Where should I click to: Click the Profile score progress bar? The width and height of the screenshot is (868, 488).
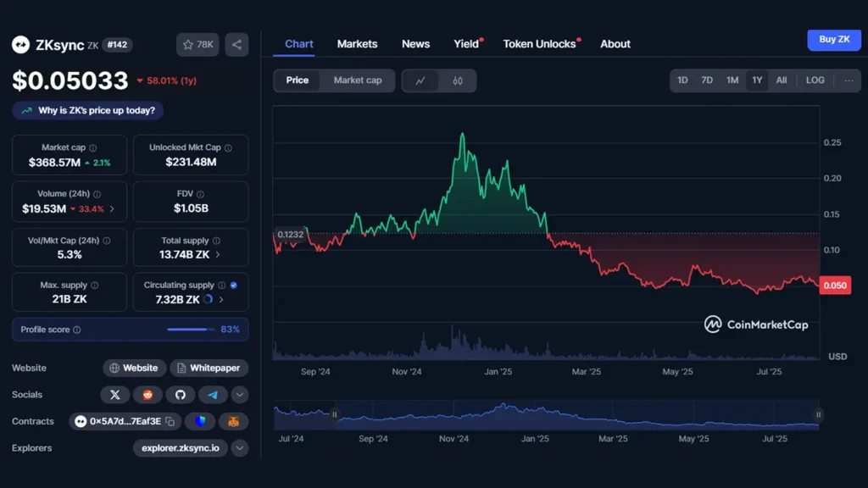(191, 330)
